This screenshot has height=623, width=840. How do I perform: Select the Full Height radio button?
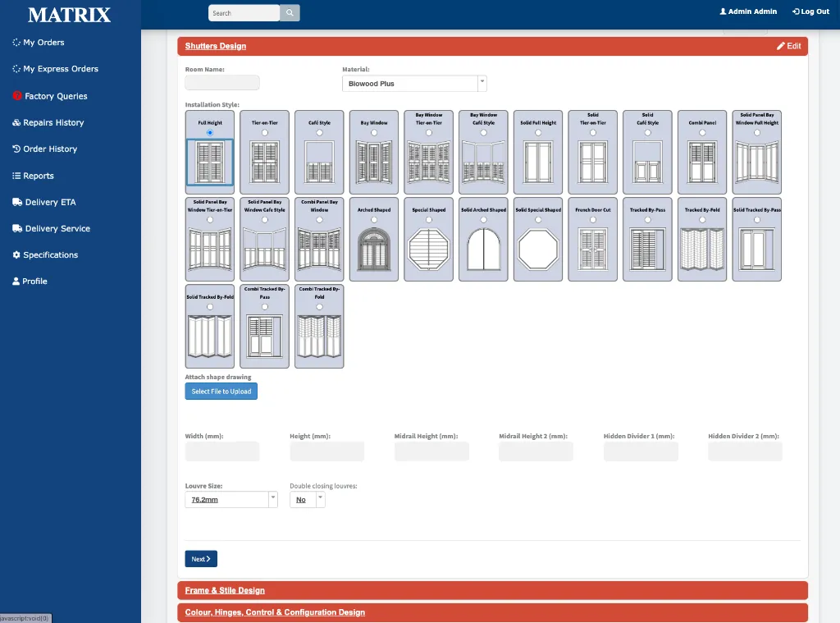[210, 132]
